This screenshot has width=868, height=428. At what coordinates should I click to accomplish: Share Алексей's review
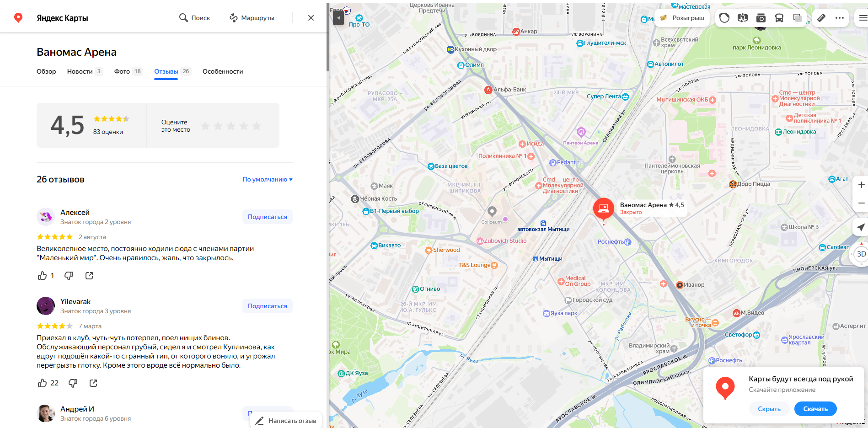[x=89, y=276]
